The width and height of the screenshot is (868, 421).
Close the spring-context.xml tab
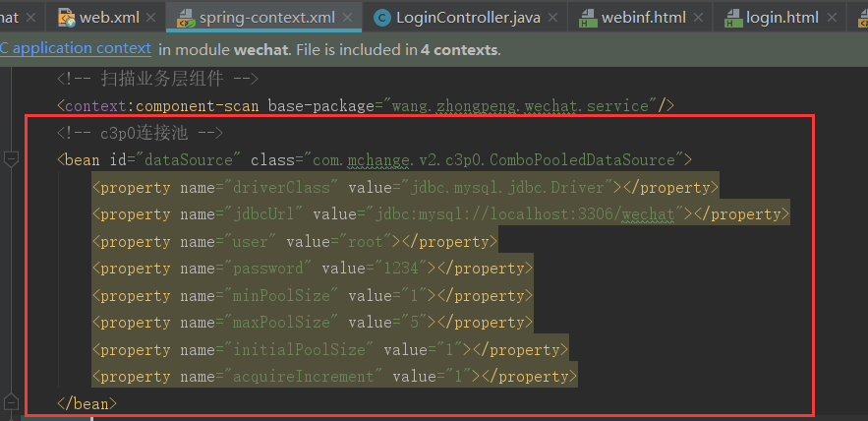click(x=347, y=18)
